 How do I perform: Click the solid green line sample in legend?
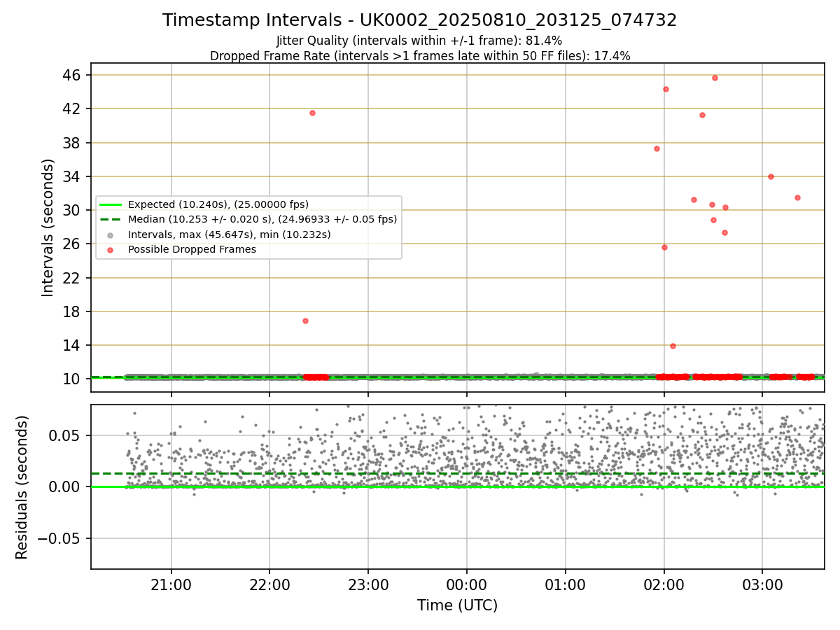111,204
